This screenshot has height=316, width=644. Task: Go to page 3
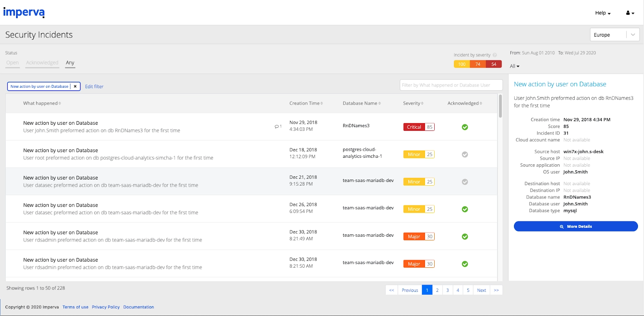(x=448, y=290)
